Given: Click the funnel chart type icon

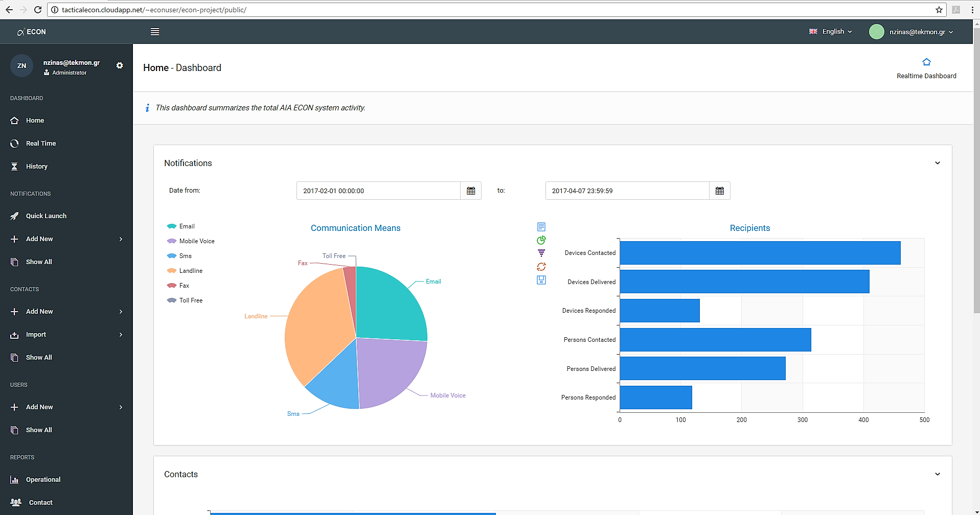Looking at the screenshot, I should (x=541, y=253).
